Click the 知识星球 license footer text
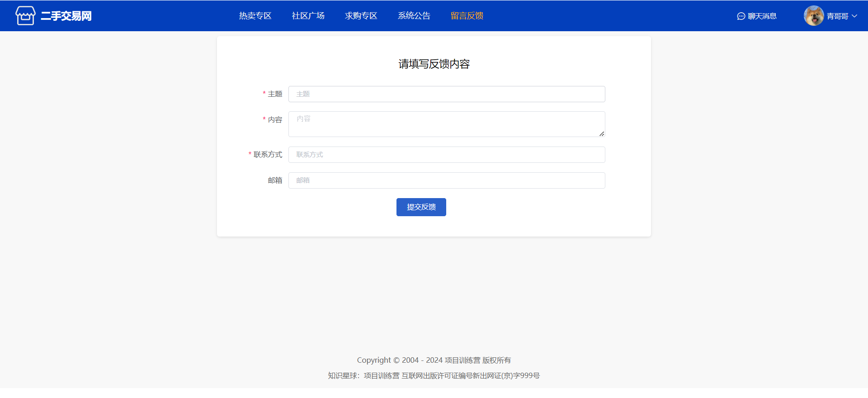 (x=434, y=375)
